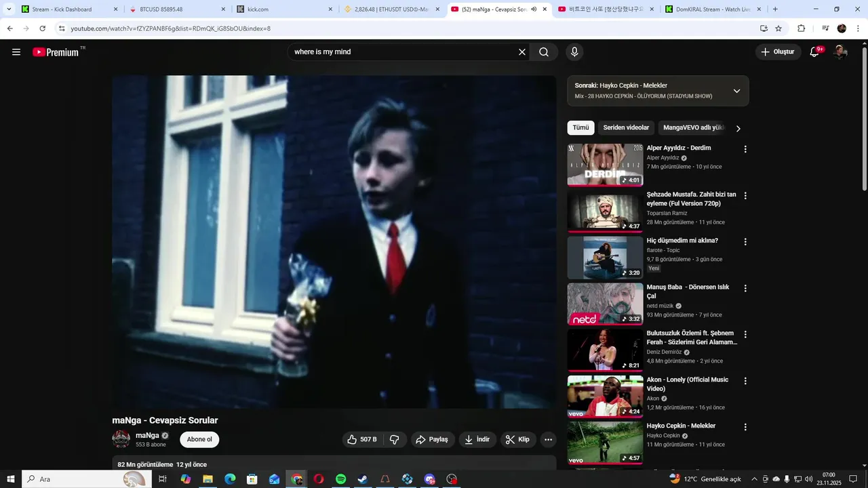Switch to DomKIRAL Stream tab
This screenshot has height=488, width=868.
click(x=712, y=9)
